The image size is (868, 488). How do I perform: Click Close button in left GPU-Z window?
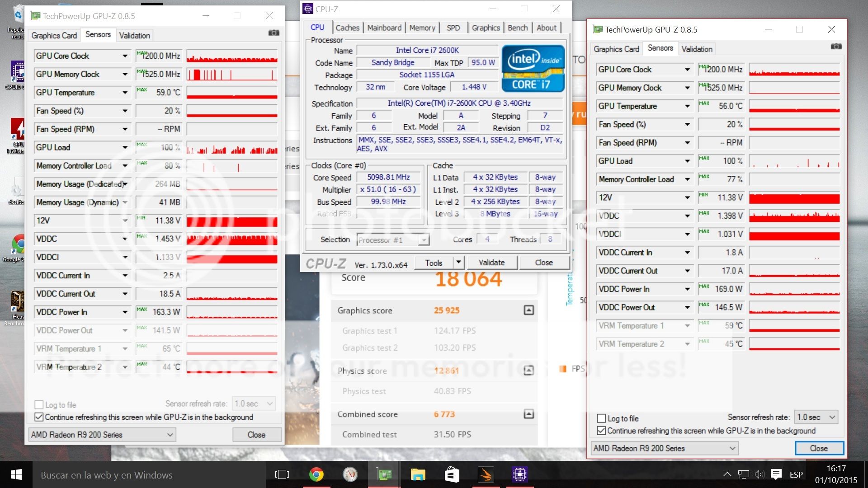[x=257, y=435]
